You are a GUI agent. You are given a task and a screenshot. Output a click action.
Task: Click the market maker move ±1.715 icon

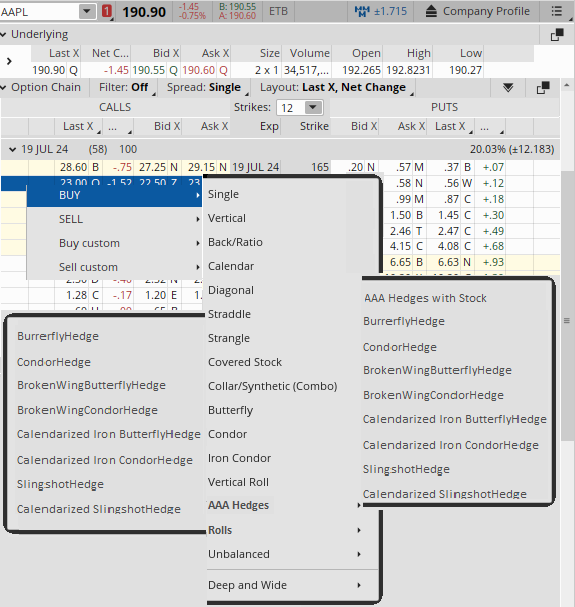coord(362,11)
